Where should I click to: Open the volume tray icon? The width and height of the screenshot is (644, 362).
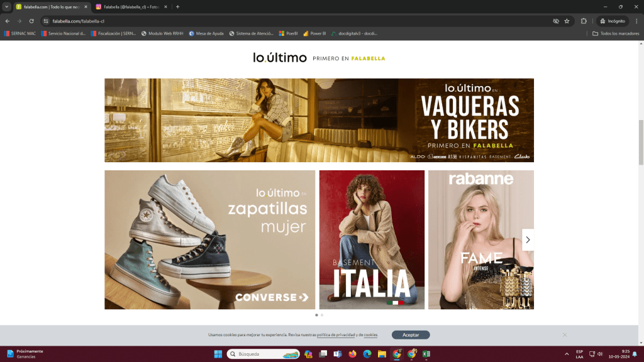click(600, 354)
